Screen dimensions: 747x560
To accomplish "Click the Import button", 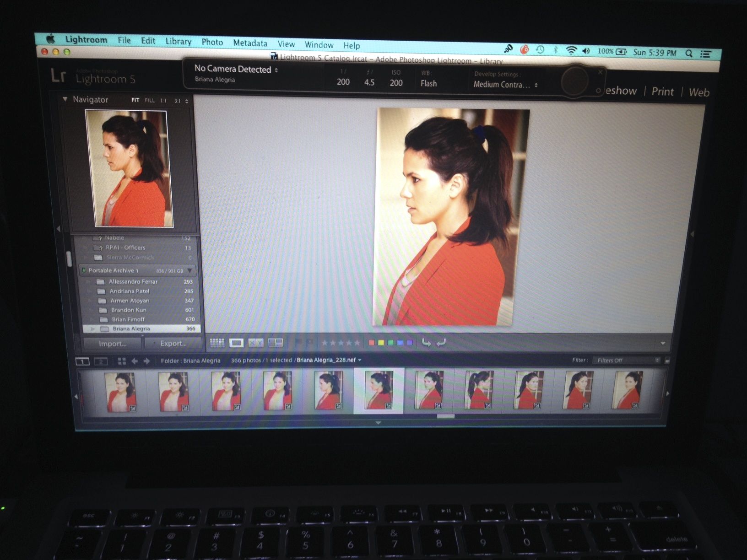I will click(x=113, y=344).
